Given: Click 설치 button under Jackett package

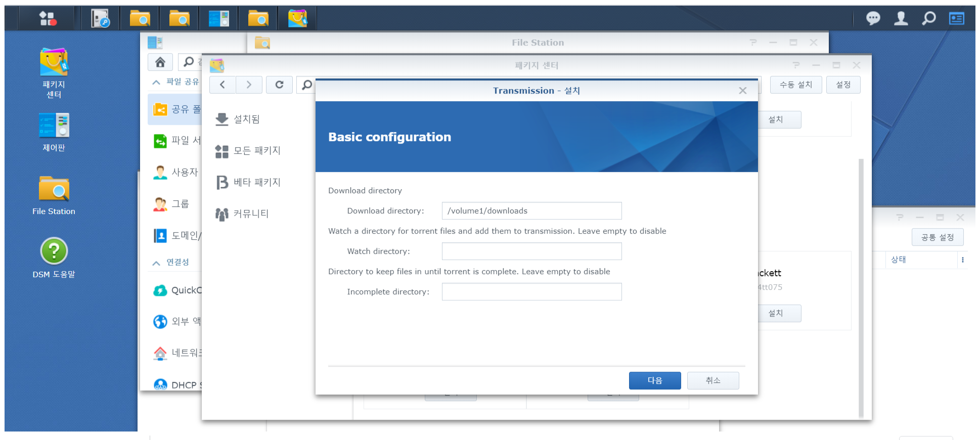Looking at the screenshot, I should coord(779,314).
